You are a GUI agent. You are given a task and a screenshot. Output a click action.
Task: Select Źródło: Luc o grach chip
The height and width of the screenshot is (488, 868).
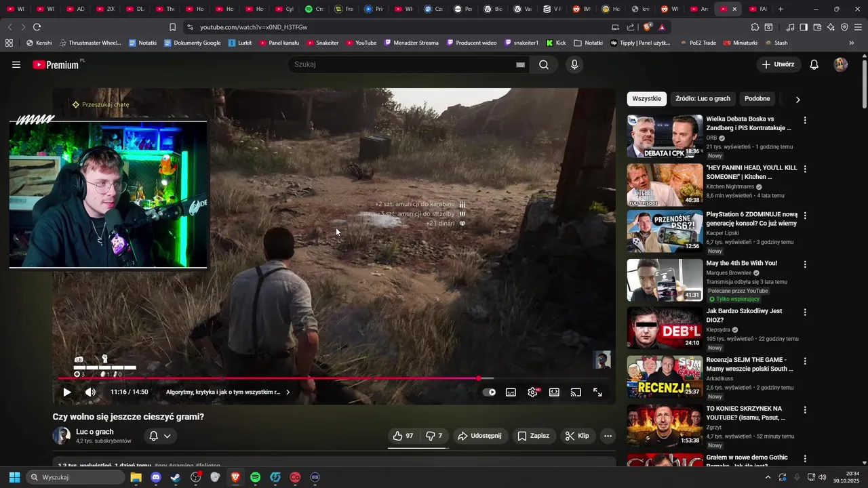pos(703,99)
